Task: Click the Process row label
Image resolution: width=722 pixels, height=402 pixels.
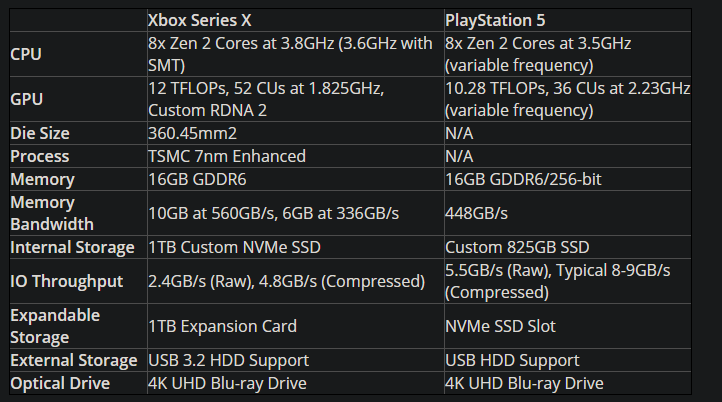Action: tap(40, 156)
